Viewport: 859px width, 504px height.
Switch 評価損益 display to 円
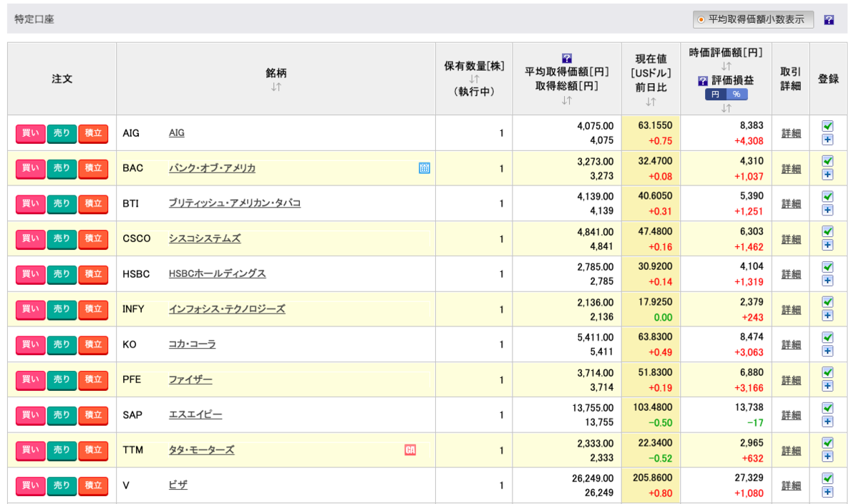(715, 94)
